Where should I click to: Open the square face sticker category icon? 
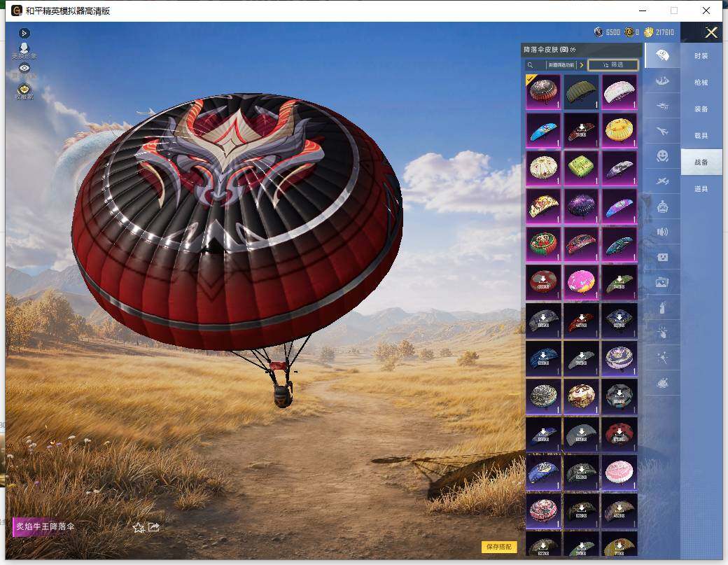click(x=662, y=257)
